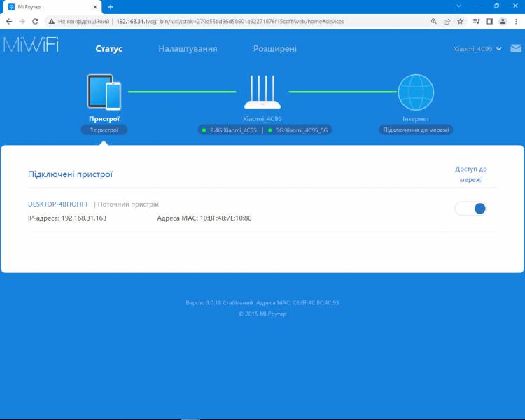
Task: Click the MiWiFi logo
Action: coord(31,45)
